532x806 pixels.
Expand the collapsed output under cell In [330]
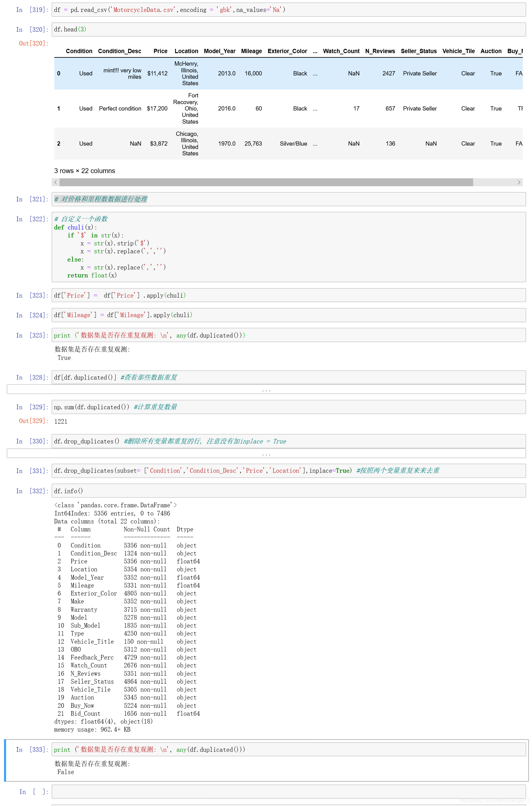[x=266, y=453]
